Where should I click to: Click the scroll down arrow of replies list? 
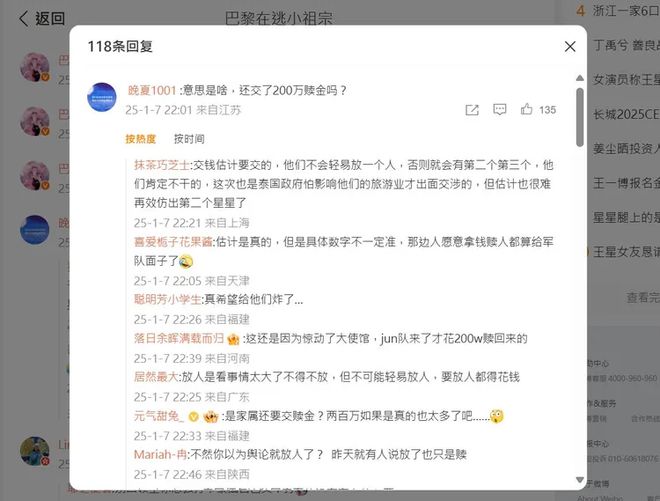tap(580, 480)
